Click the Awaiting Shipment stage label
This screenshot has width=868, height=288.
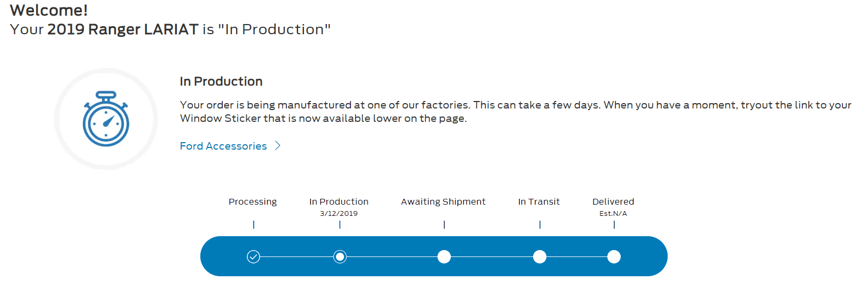tap(443, 202)
